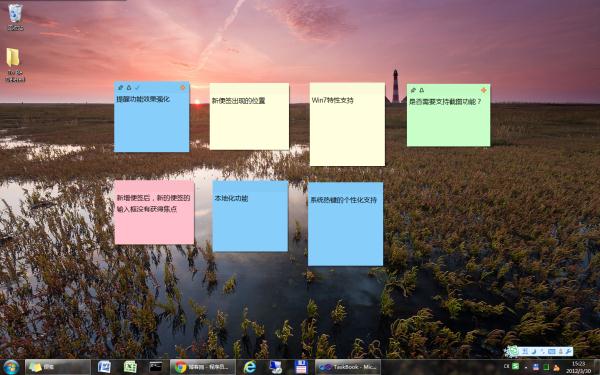Image resolution: width=600 pixels, height=375 pixels.
Task: Toggle the pin icon on green 截图功能 note
Action: pyautogui.click(x=413, y=90)
